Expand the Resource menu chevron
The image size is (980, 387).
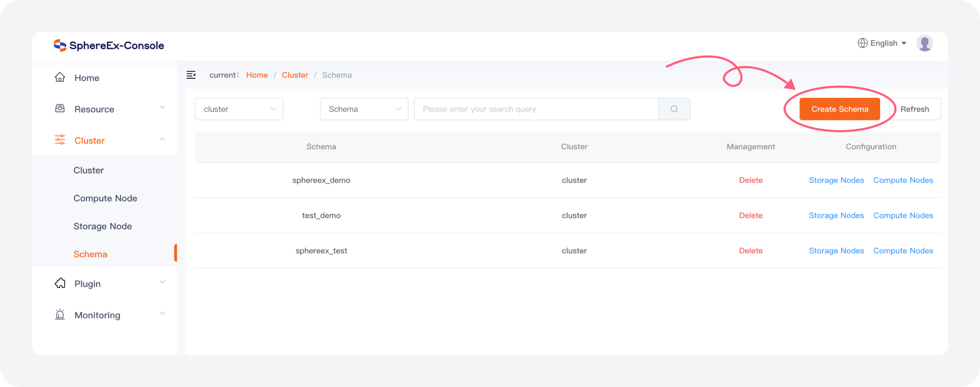click(x=163, y=108)
